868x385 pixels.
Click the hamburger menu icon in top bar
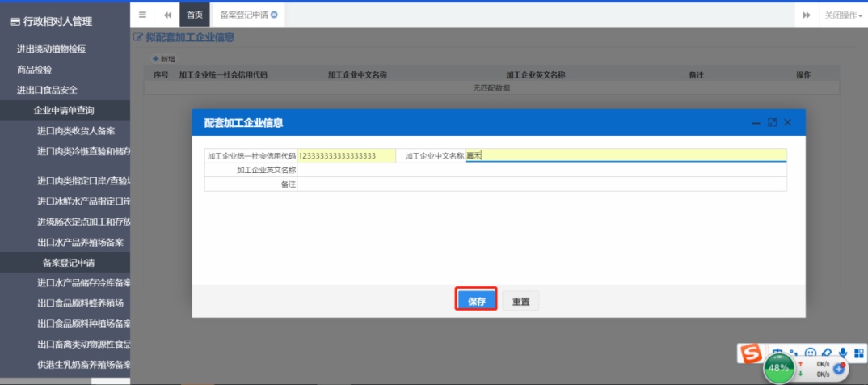pyautogui.click(x=143, y=15)
